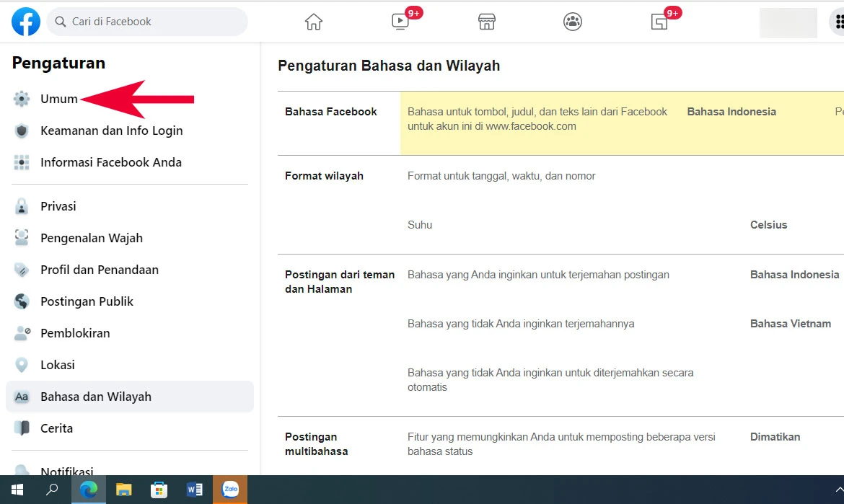
Task: Open the Bahasa Indonesia setting for Bahasa Facebook
Action: pyautogui.click(x=731, y=112)
